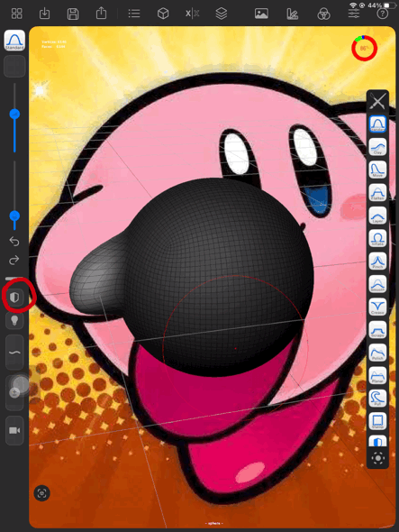This screenshot has width=399, height=532.
Task: Open the reference image icon
Action: click(x=261, y=14)
